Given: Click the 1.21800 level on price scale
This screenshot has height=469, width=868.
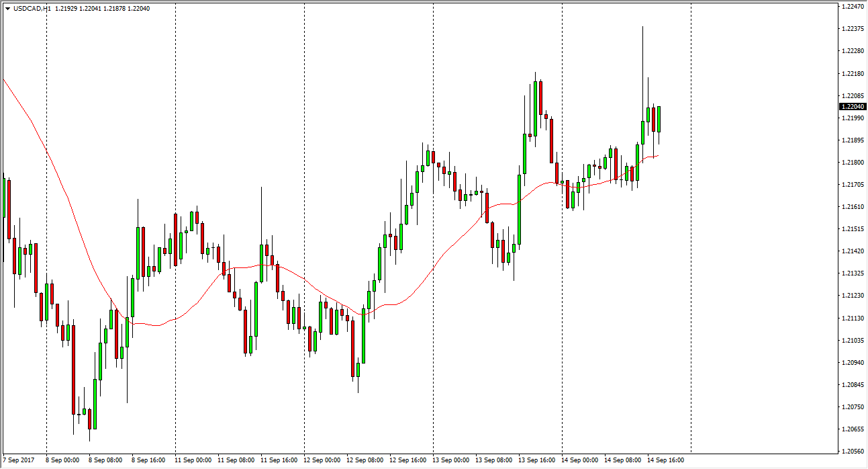Looking at the screenshot, I should (851, 163).
